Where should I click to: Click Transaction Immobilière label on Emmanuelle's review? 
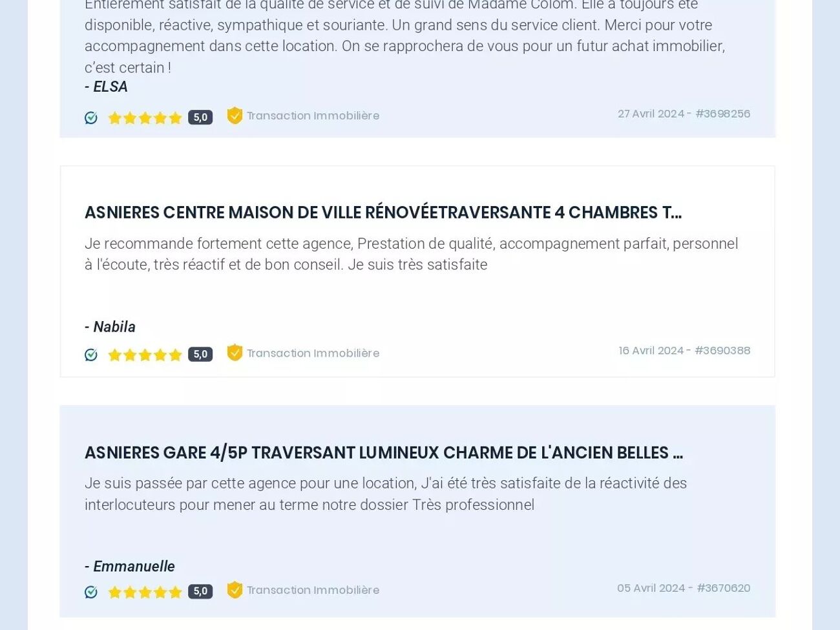313,591
